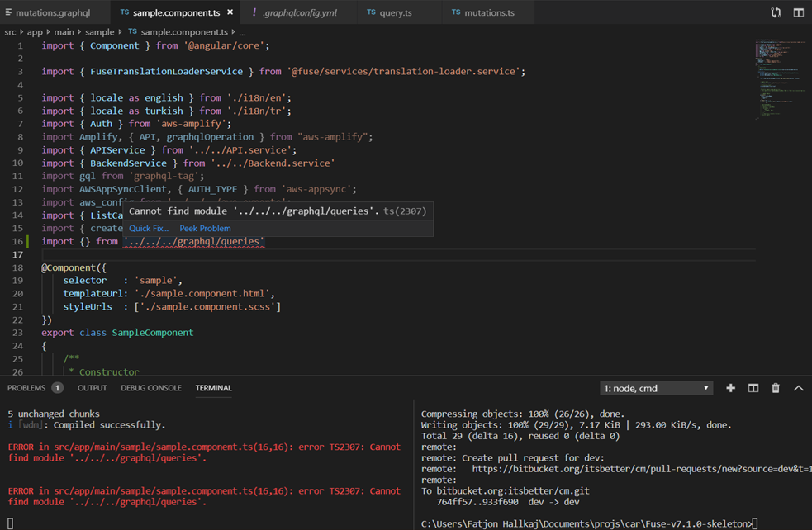Select the DEBUG CONSOLE panel
This screenshot has width=812, height=530.
click(151, 388)
